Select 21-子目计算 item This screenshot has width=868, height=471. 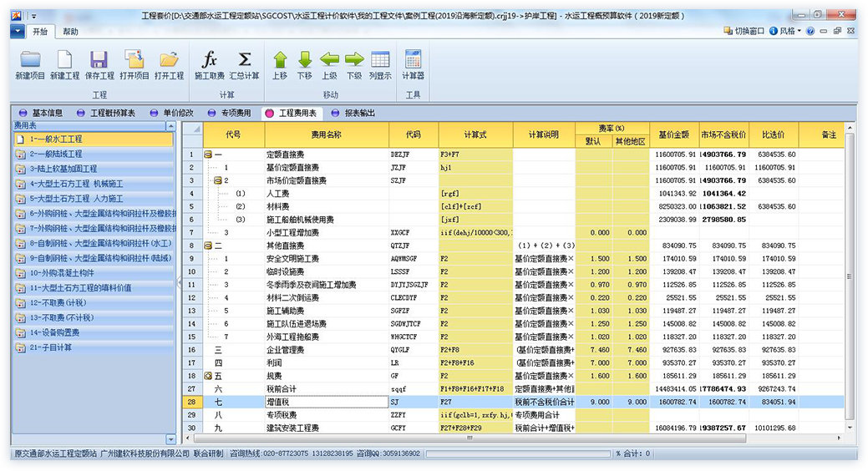pyautogui.click(x=93, y=347)
